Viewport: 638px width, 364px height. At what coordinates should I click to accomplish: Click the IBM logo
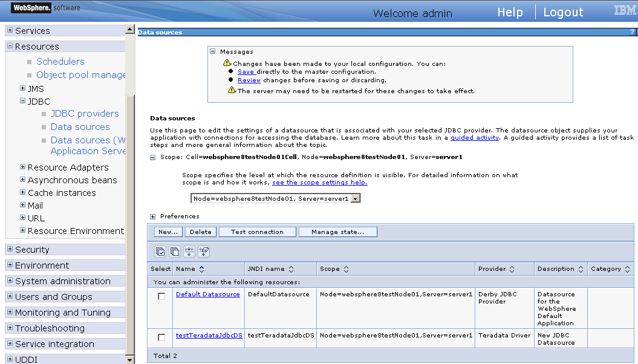click(x=625, y=10)
